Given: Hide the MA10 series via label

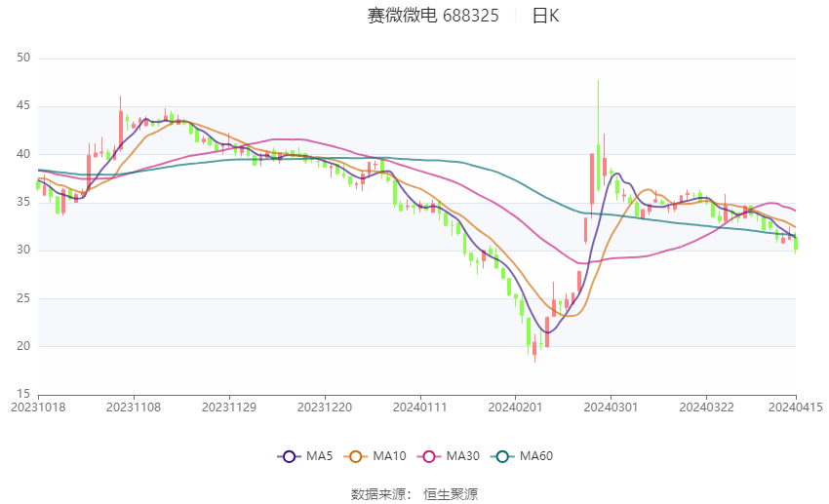Looking at the screenshot, I should point(389,456).
